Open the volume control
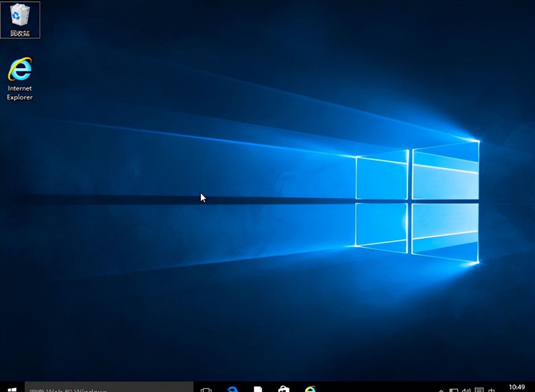The width and height of the screenshot is (535, 392). click(465, 390)
